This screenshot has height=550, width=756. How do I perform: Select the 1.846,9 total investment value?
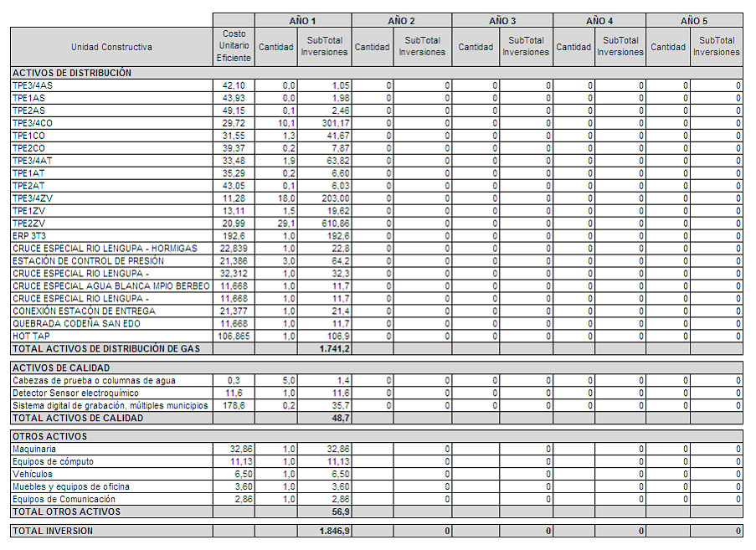coord(324,531)
